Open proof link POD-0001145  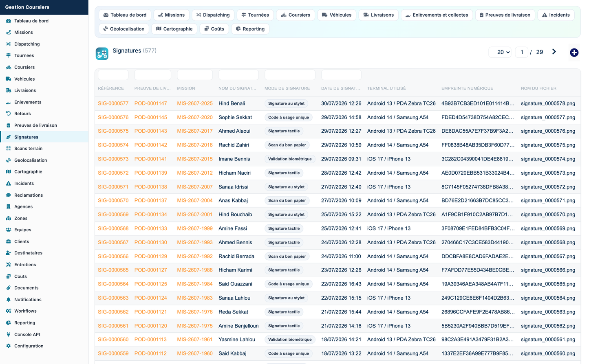tap(151, 117)
